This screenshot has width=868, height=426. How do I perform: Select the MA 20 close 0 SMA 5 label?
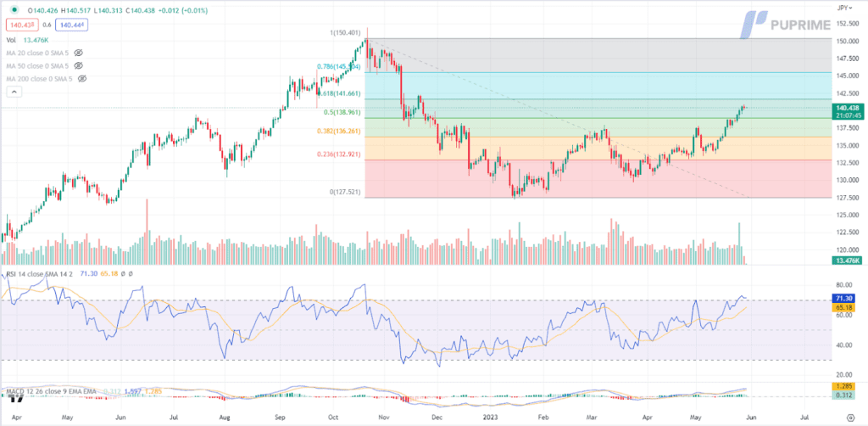tap(37, 53)
